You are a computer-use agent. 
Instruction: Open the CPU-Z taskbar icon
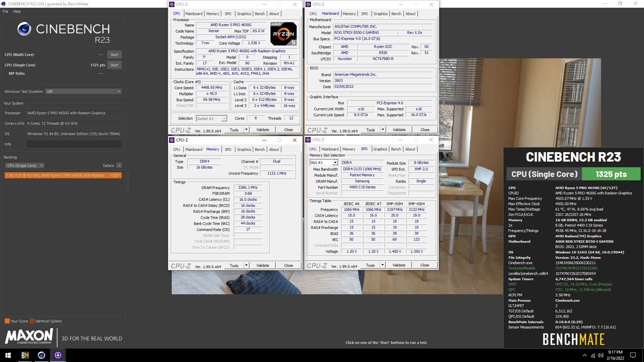[58, 355]
